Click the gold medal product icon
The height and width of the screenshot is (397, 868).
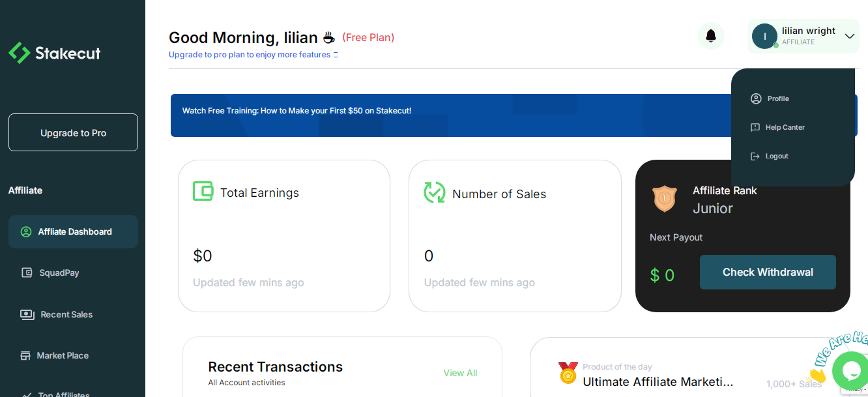[x=568, y=373]
